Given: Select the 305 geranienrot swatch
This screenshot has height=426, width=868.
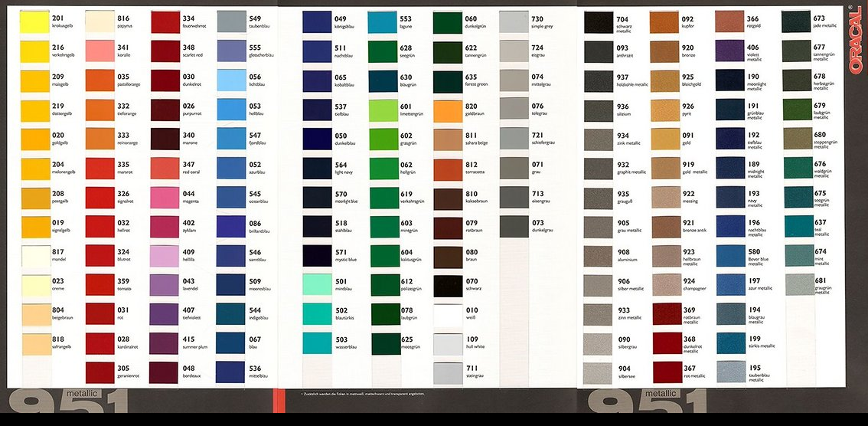Looking at the screenshot, I should click(100, 373).
